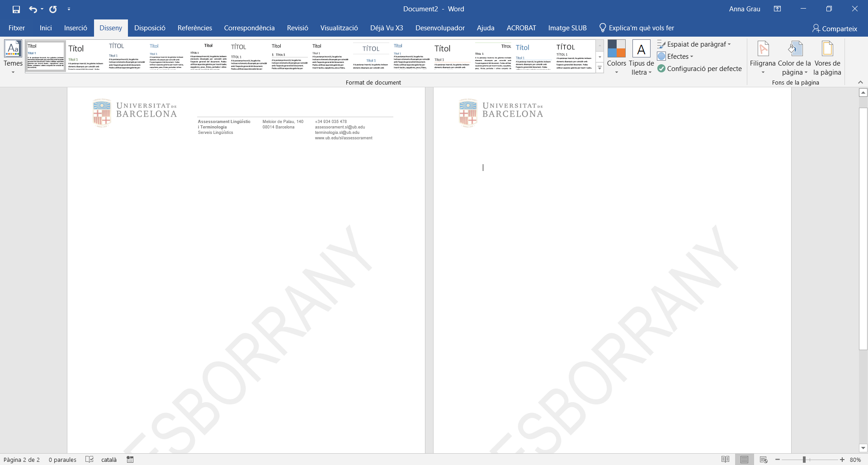Open the Referències tab
This screenshot has width=868, height=465.
click(194, 28)
